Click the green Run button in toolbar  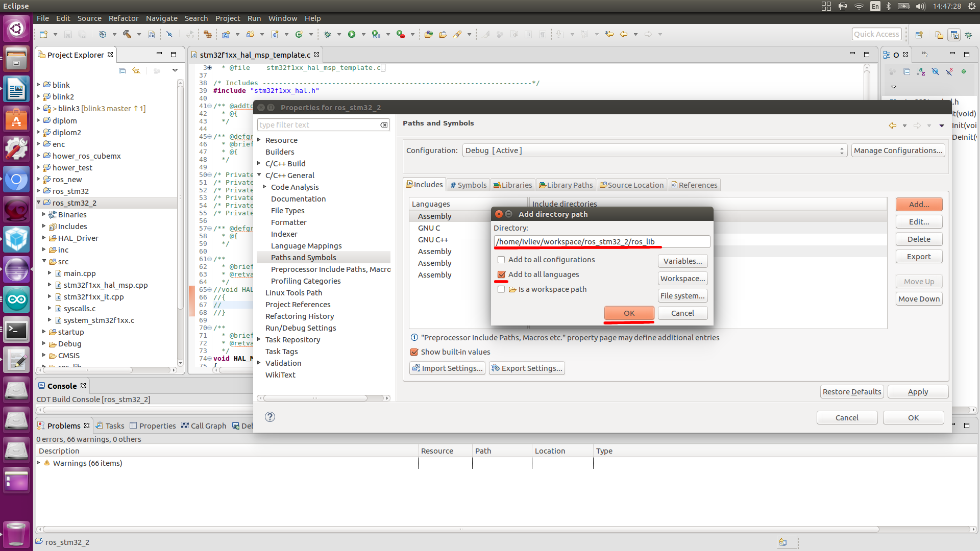pos(352,34)
